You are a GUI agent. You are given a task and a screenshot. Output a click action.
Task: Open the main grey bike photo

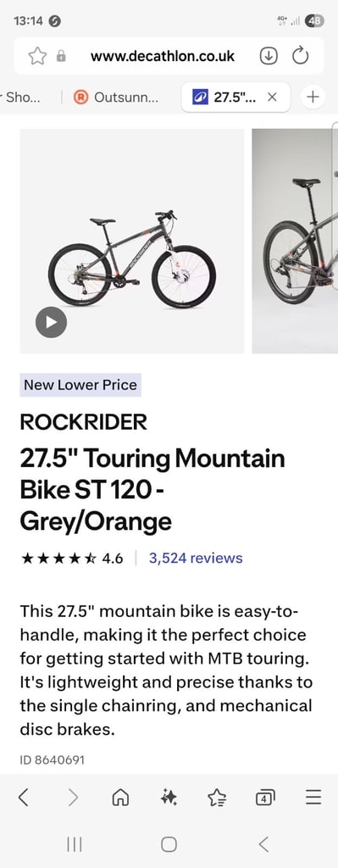(131, 241)
